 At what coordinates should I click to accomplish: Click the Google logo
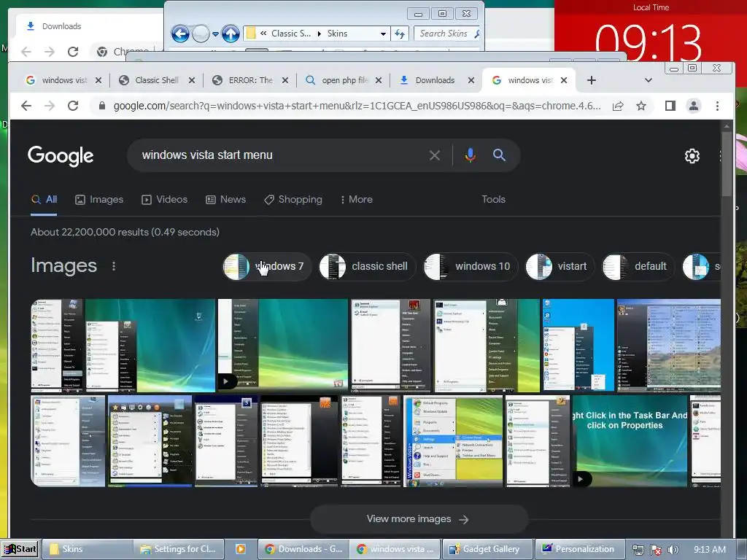pos(61,156)
